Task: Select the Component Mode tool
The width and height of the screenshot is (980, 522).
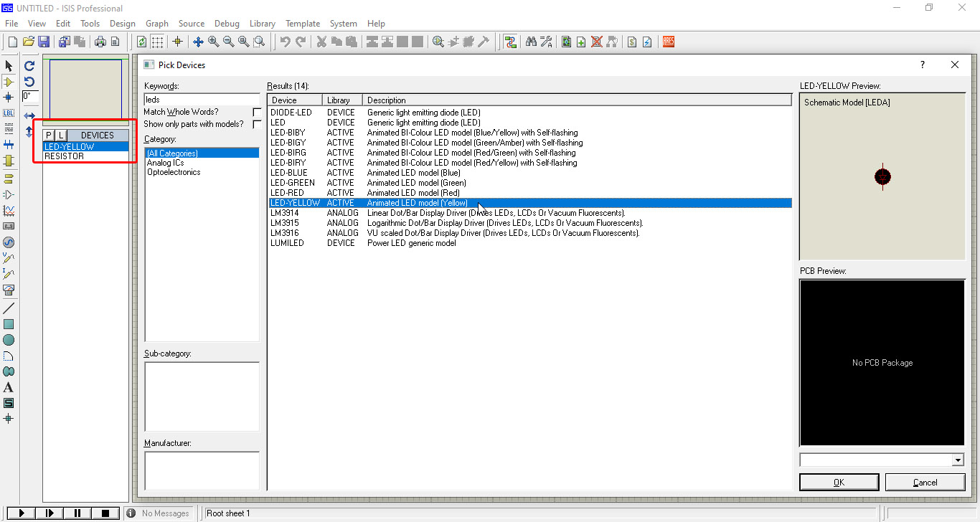Action: [9, 82]
